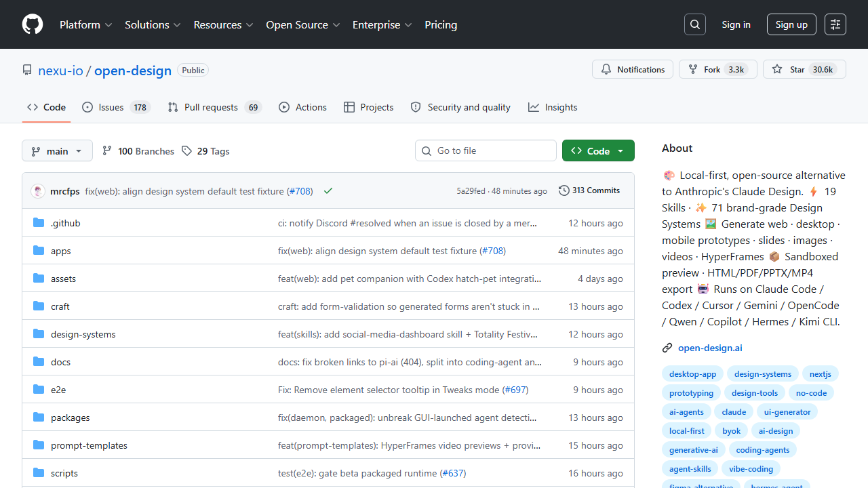Click the tag icon beside 29 Tags
This screenshot has height=488, width=868.
(186, 151)
